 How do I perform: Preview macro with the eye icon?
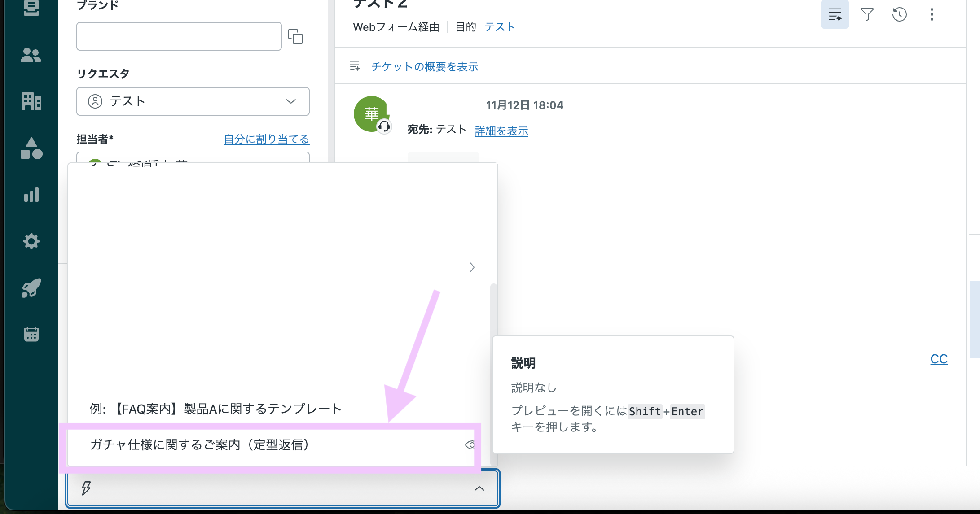(x=470, y=445)
